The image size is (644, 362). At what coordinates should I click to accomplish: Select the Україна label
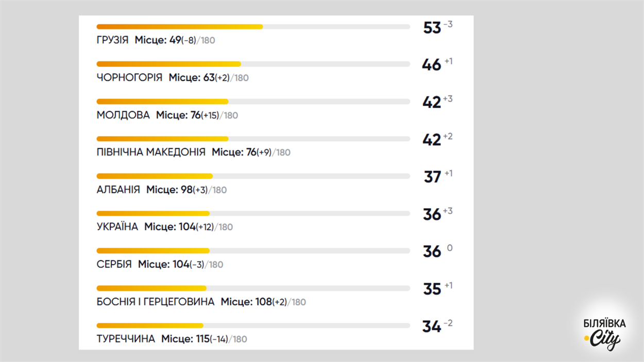[117, 227]
